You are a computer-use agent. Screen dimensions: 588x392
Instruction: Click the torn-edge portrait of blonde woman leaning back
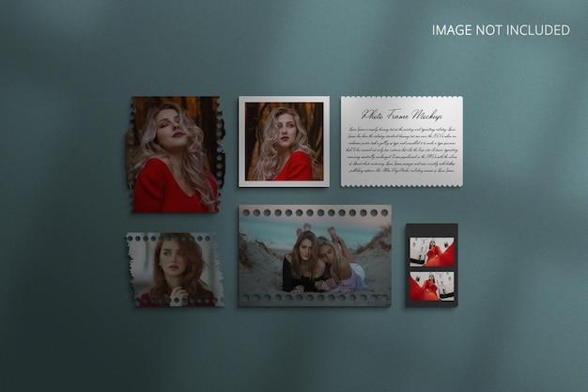(175, 155)
